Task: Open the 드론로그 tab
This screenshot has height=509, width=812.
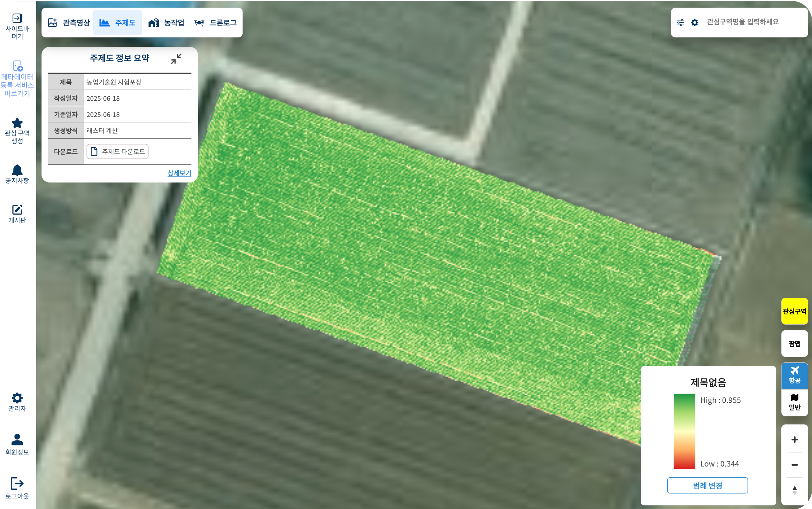Action: coord(215,23)
